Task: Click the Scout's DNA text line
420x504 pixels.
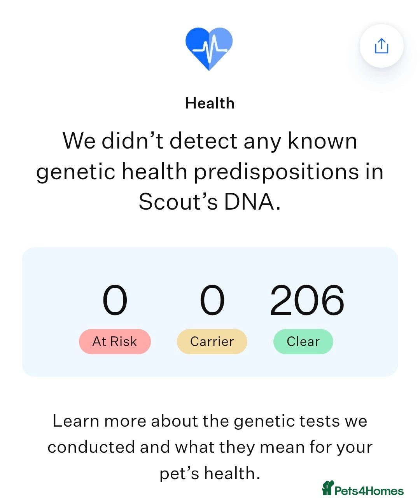Action: (x=210, y=201)
